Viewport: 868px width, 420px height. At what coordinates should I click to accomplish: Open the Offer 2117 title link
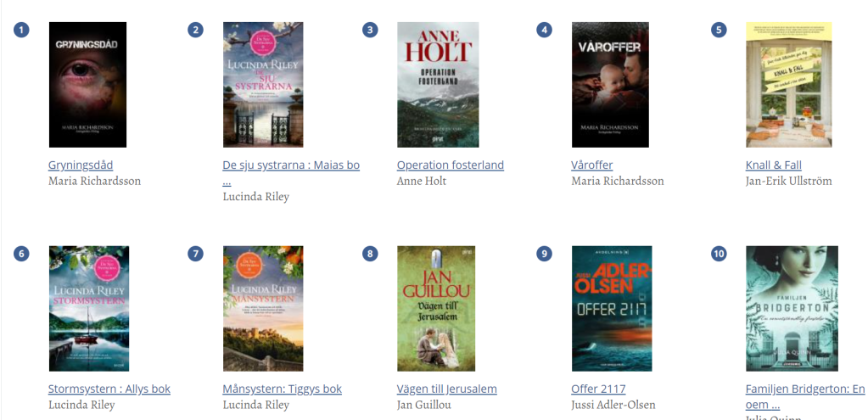click(598, 389)
